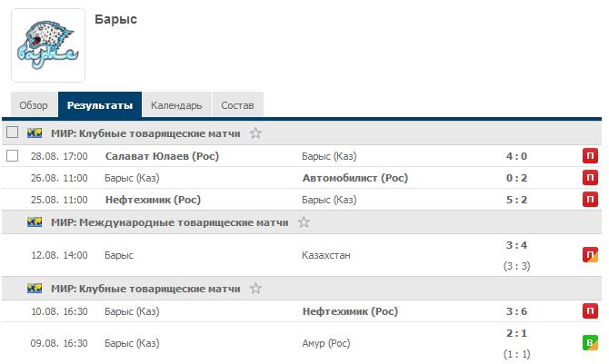Click overtime loss icon for Kazakhstan match
609x364 pixels.
(590, 255)
